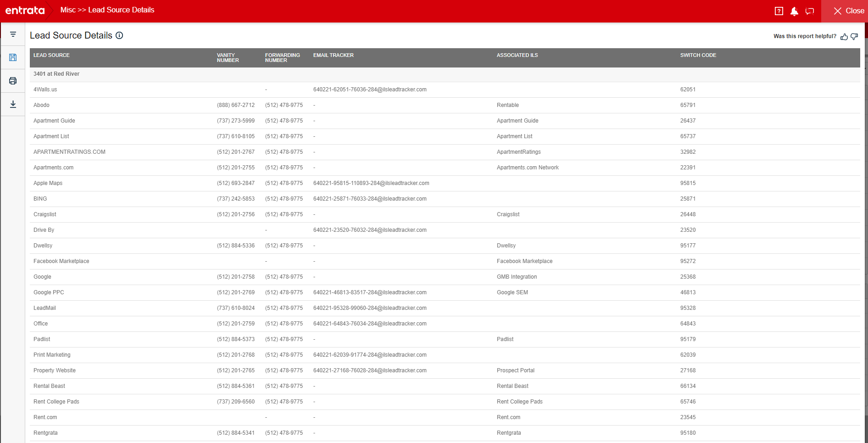Open the notifications bell icon
868x443 pixels.
794,11
